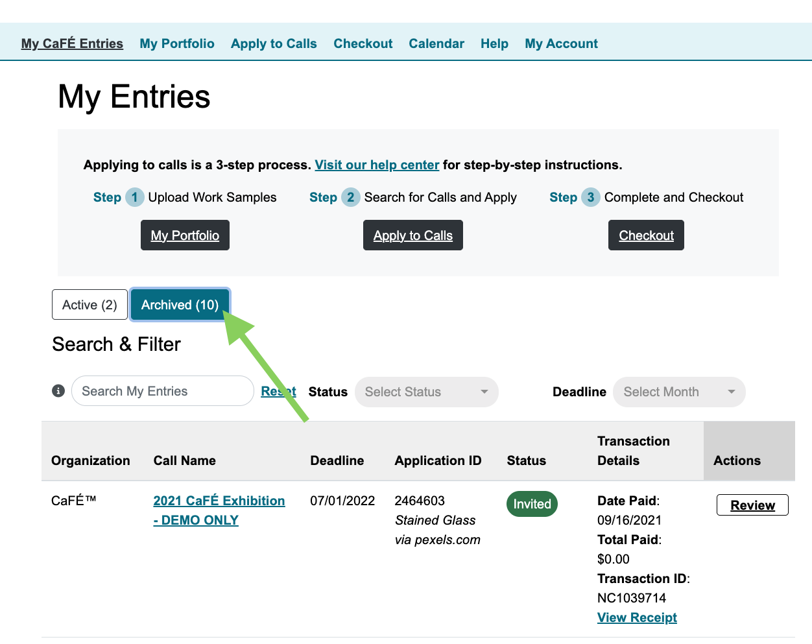Click the step 3 number badge
This screenshot has width=812, height=644.
tap(590, 197)
